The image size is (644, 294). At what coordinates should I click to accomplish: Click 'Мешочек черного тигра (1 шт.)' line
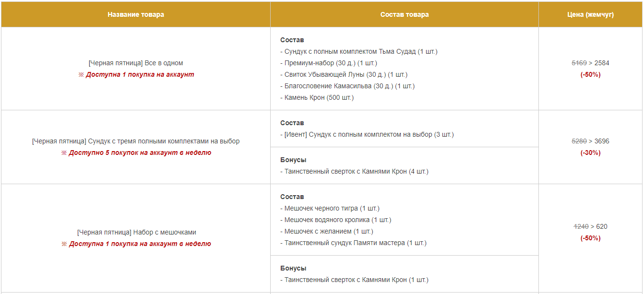[x=330, y=208]
